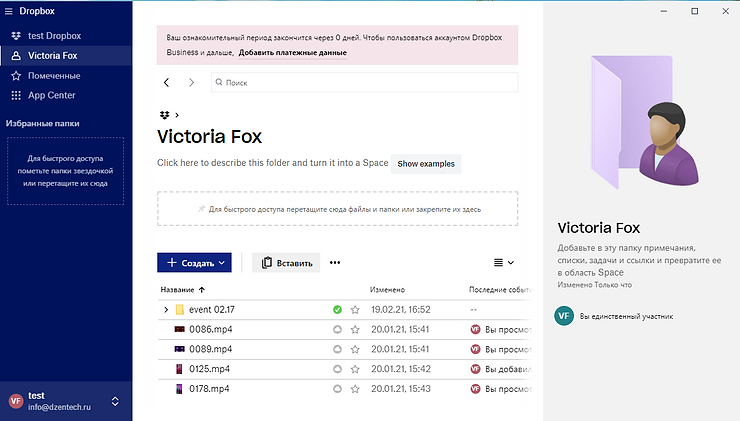Open the three-dots more actions menu
740x421 pixels.
pyautogui.click(x=335, y=263)
